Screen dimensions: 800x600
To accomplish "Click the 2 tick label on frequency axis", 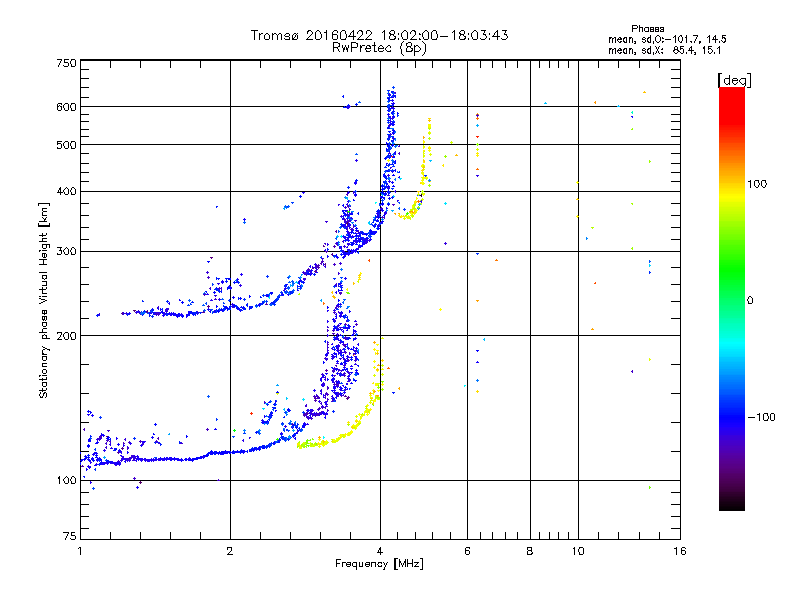I will (x=230, y=552).
